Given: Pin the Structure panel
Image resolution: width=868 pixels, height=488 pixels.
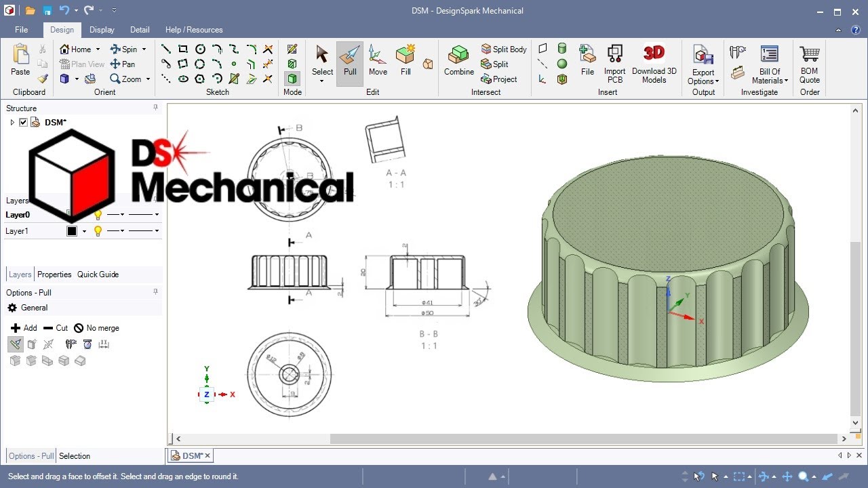Looking at the screenshot, I should point(155,108).
